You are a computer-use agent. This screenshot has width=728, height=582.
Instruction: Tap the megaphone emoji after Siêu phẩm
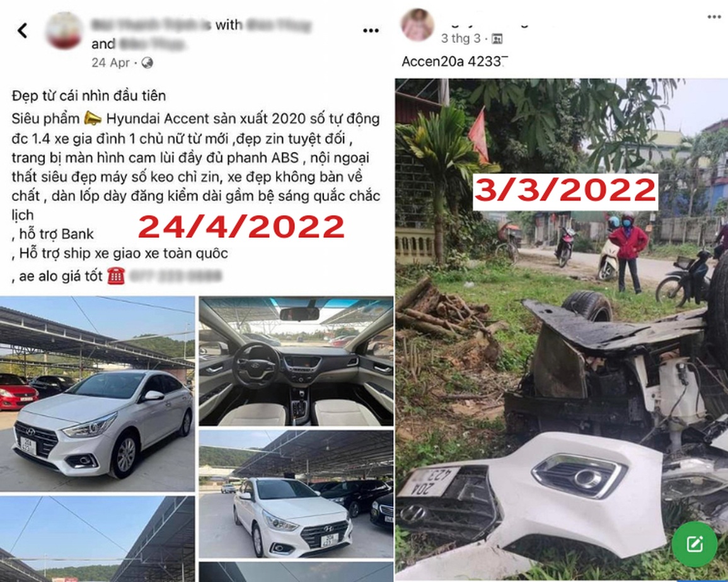(93, 119)
